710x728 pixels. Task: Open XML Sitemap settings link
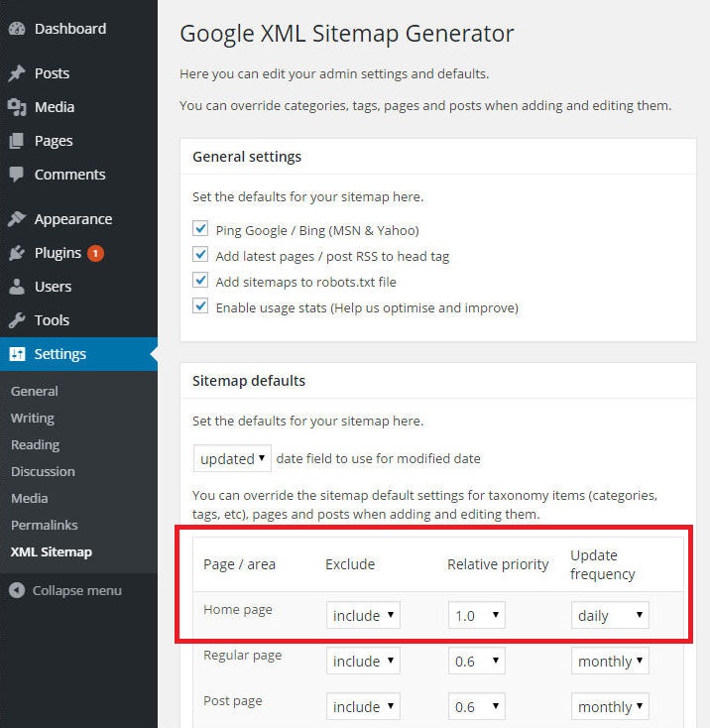pyautogui.click(x=51, y=551)
